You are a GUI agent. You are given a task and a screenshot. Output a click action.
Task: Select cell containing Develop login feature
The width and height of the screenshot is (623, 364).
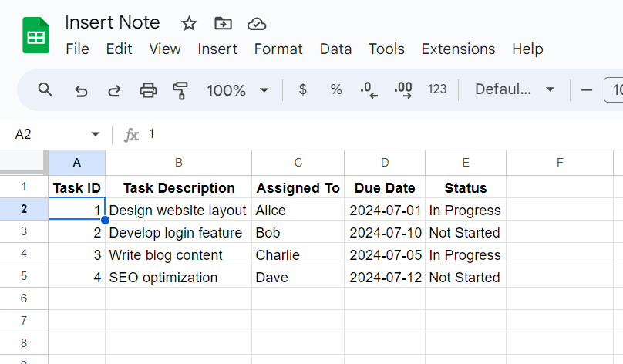(178, 233)
